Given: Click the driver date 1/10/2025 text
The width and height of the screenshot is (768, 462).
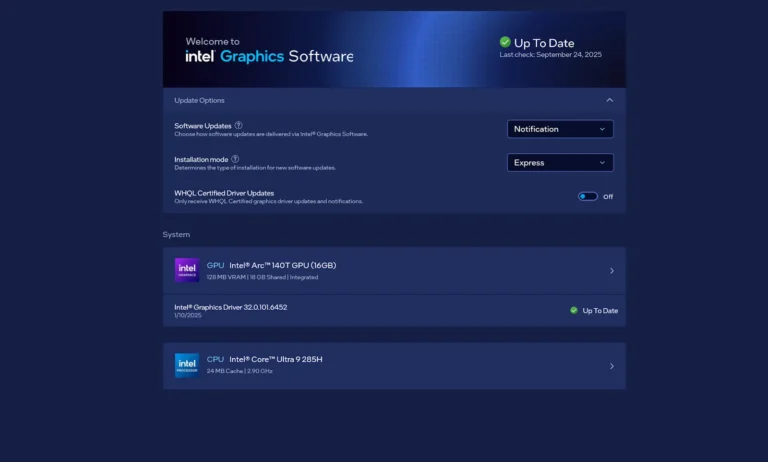Looking at the screenshot, I should coord(188,316).
